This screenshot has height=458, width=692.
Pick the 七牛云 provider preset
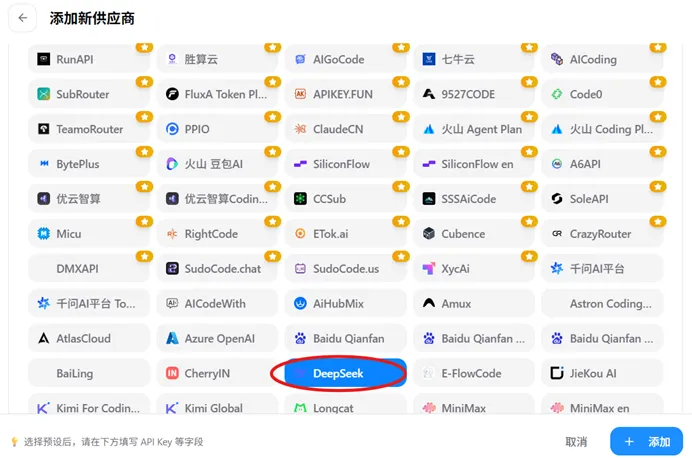tap(474, 59)
